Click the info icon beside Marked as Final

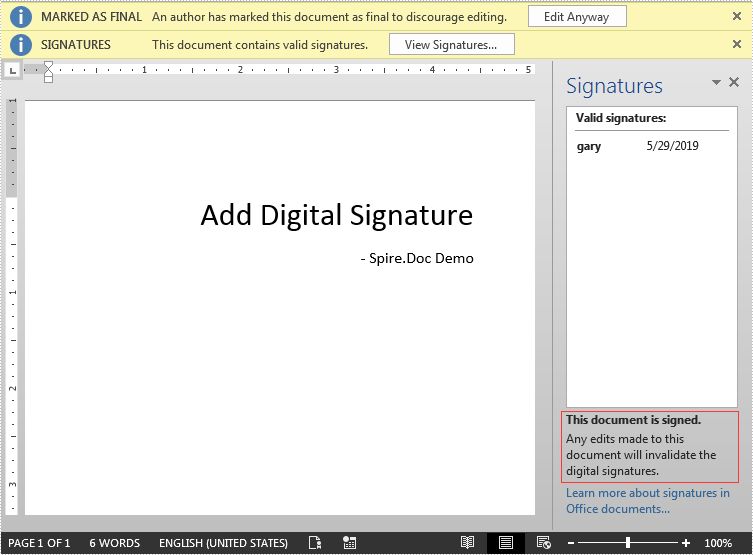tap(21, 17)
